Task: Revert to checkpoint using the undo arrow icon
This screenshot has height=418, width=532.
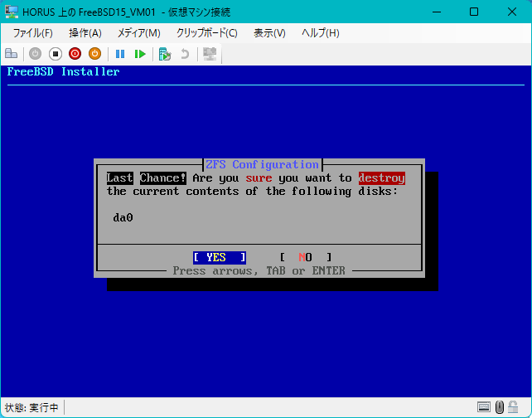Action: pyautogui.click(x=185, y=54)
